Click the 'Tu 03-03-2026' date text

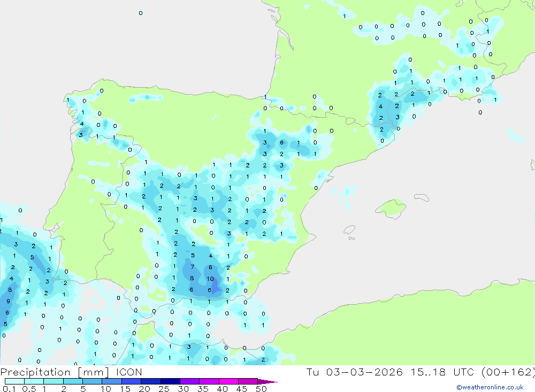tap(354, 372)
